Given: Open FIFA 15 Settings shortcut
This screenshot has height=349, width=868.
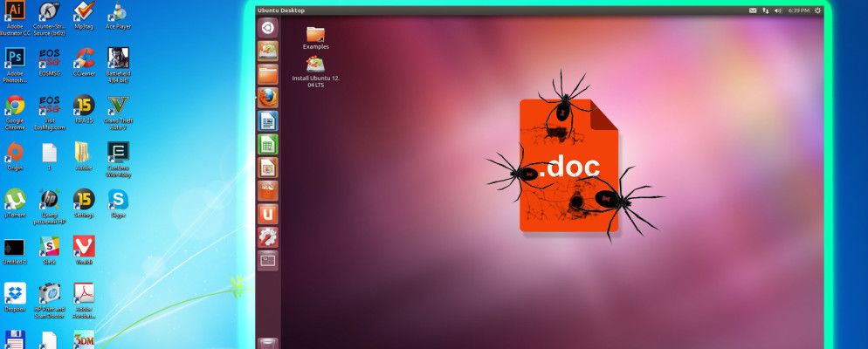Looking at the screenshot, I should [84, 203].
